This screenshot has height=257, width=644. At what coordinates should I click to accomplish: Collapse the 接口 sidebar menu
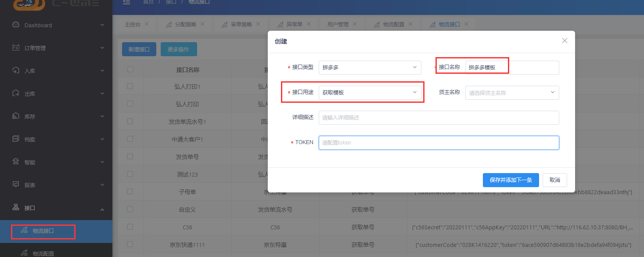(x=102, y=210)
